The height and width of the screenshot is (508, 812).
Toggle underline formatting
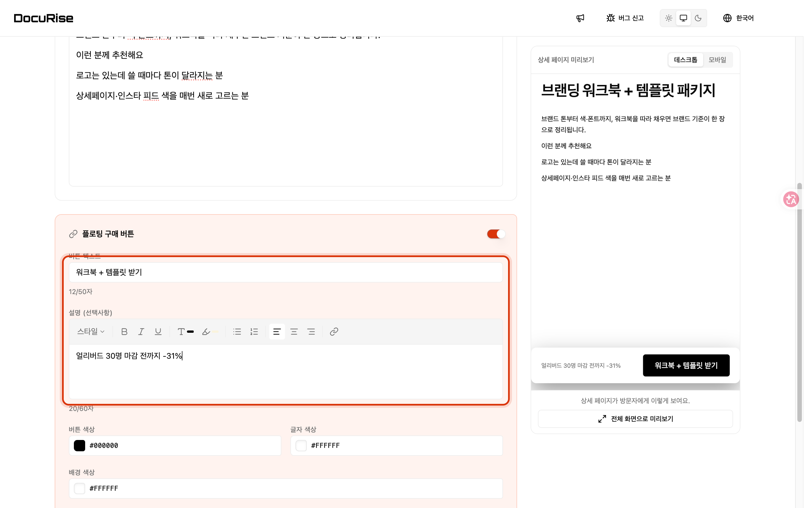click(158, 332)
